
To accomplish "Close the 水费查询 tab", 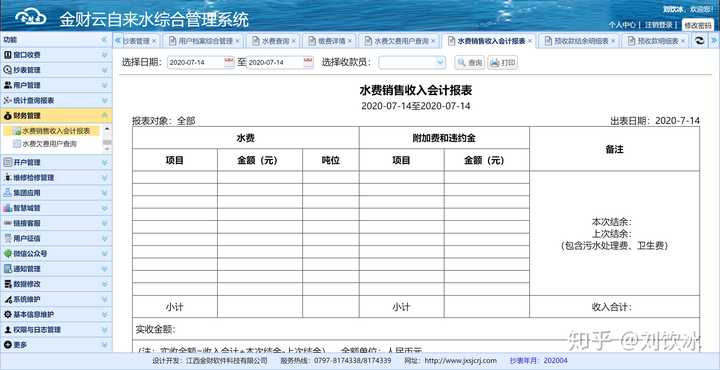I will pos(293,41).
